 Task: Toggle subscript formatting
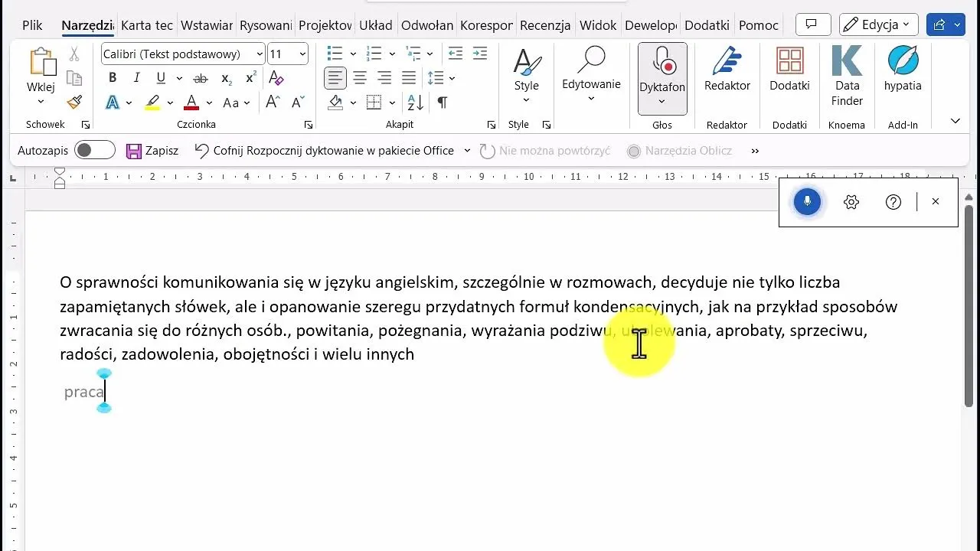pyautogui.click(x=226, y=77)
